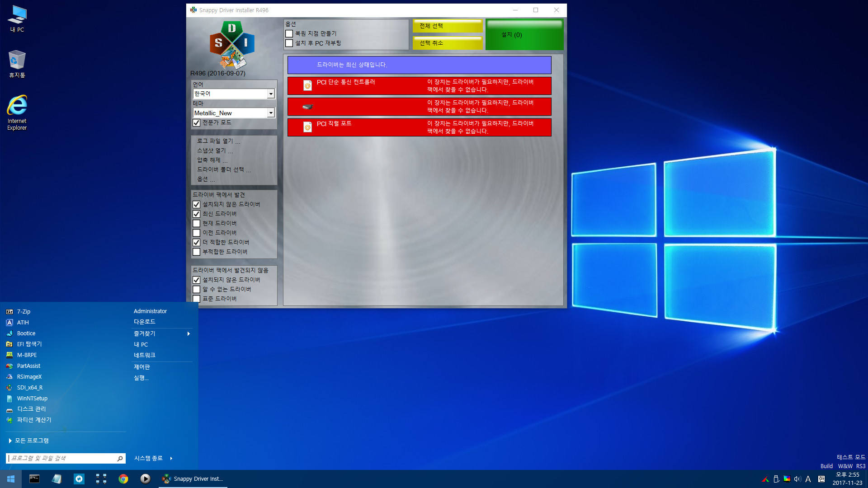
Task: Enable 현재 드라이버 checkbox
Action: coord(197,224)
